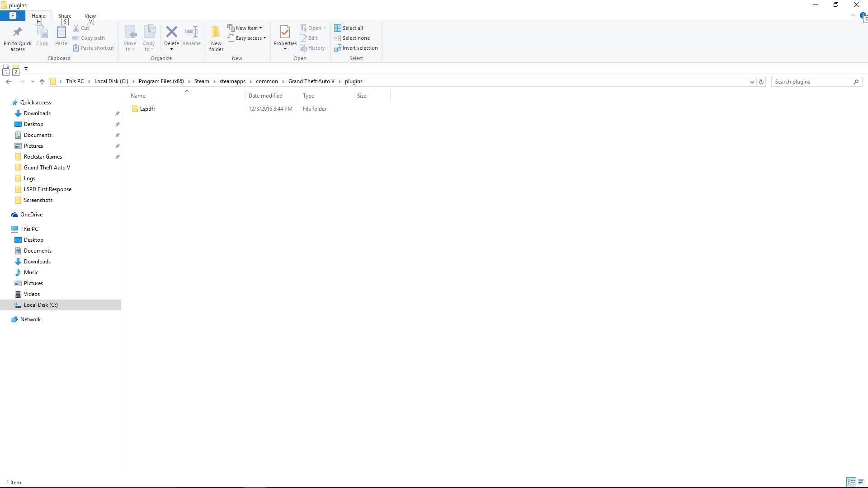Image resolution: width=868 pixels, height=488 pixels.
Task: Expand address bar history dropdown
Action: (x=752, y=82)
